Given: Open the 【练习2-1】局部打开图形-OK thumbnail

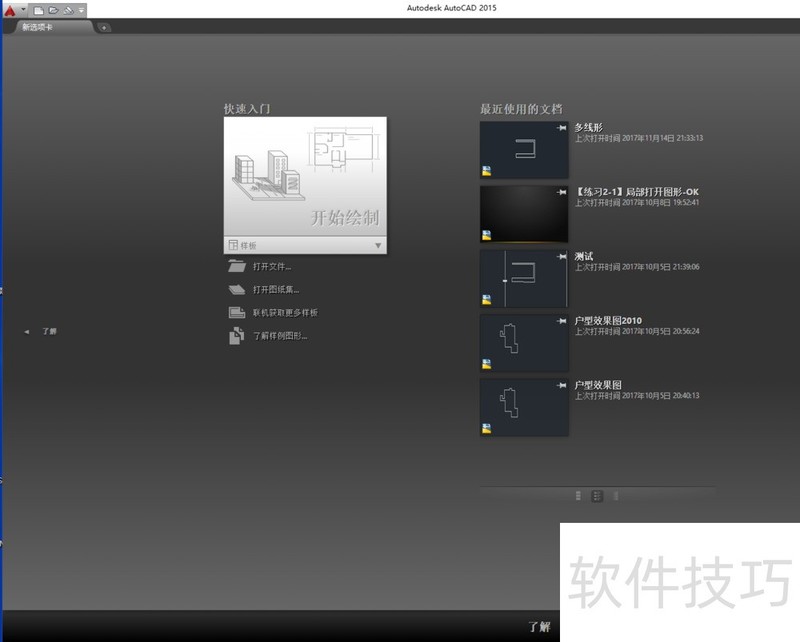Looking at the screenshot, I should click(x=524, y=214).
